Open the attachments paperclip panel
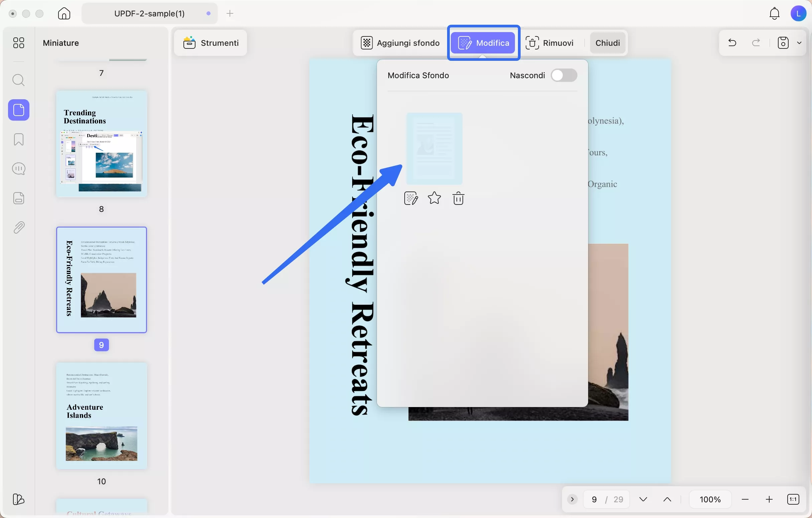Viewport: 812px width, 518px height. coord(19,228)
